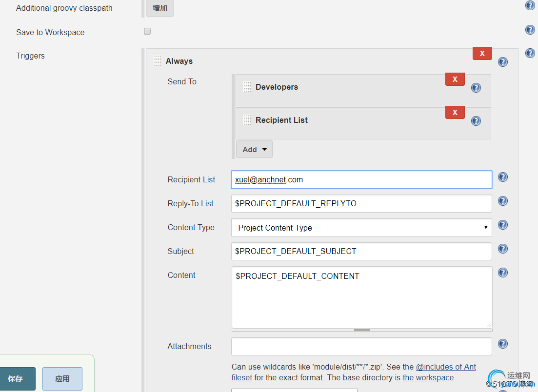Open help icon for Reply-To List
Viewport: 538px width, 392px height.
pyautogui.click(x=503, y=201)
